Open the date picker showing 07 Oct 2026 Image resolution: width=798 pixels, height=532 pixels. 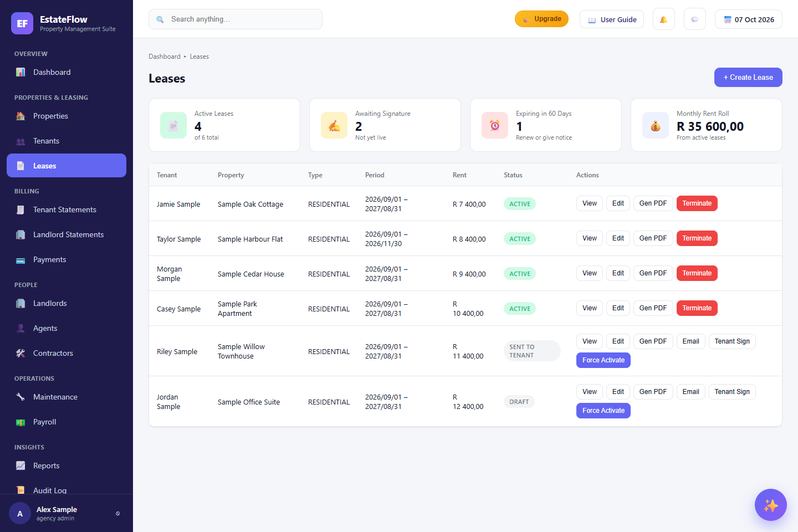749,19
